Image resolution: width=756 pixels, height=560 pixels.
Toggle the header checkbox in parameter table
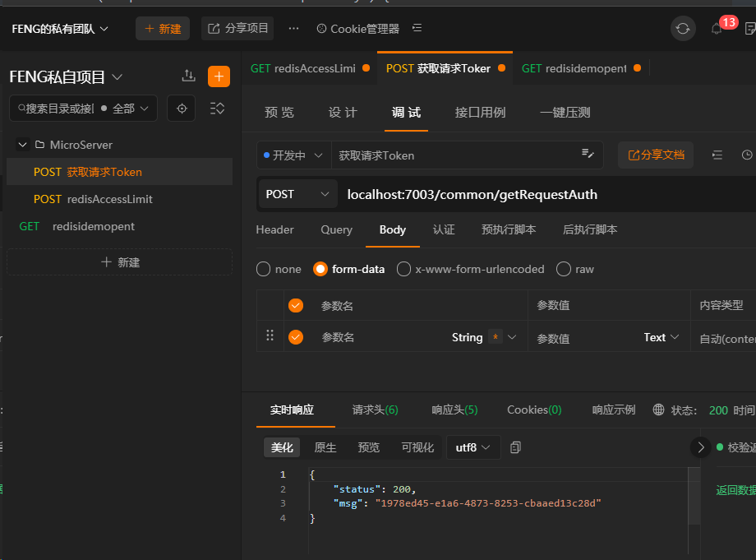(296, 305)
